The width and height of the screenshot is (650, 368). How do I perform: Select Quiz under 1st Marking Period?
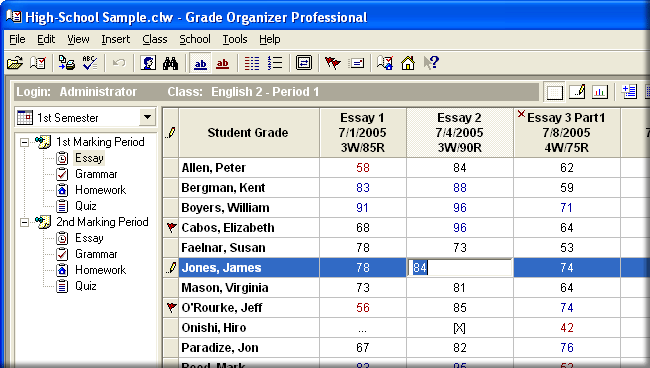(86, 206)
